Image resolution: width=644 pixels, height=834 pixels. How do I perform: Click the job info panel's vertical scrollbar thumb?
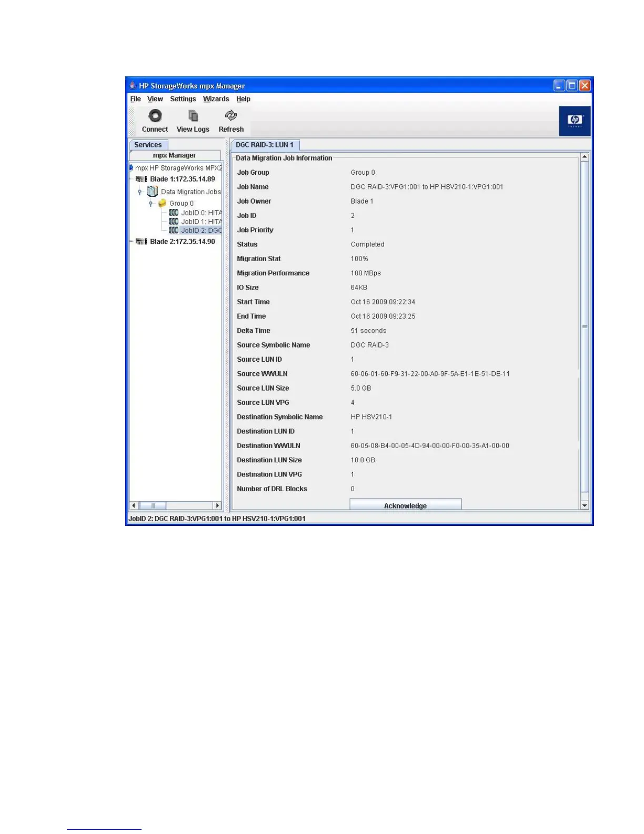585,326
